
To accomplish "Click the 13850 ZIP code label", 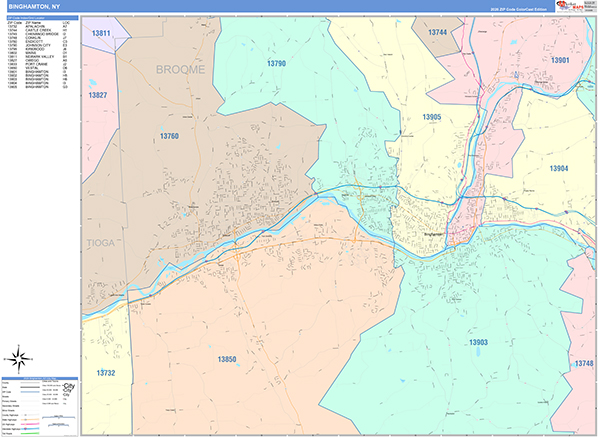I will [227, 358].
